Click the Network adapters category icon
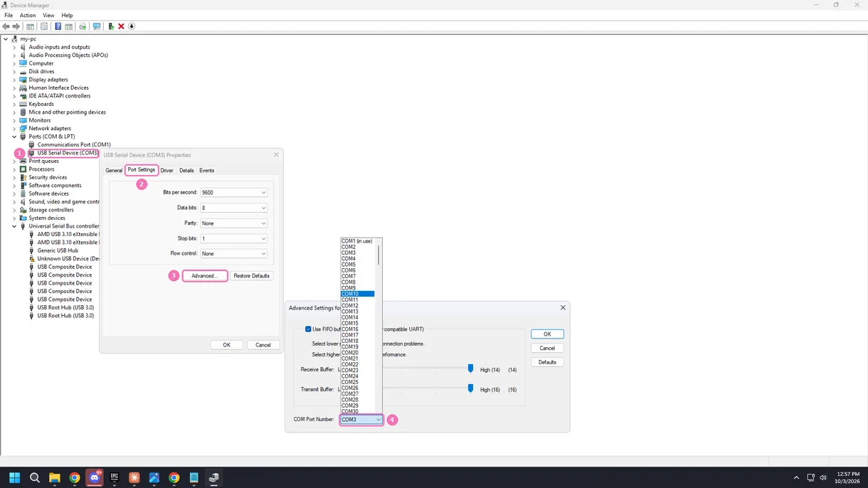 (x=23, y=129)
